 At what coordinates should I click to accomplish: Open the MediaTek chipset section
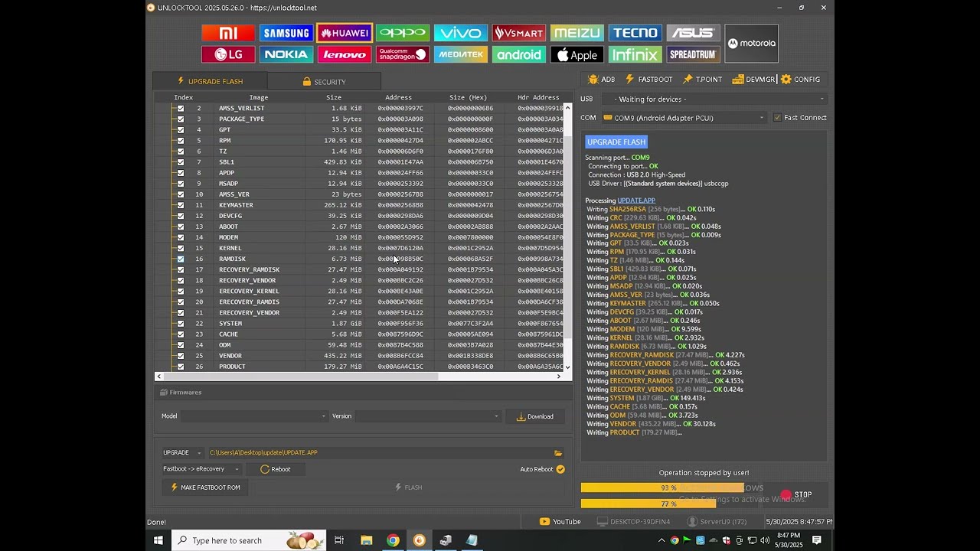coord(461,54)
